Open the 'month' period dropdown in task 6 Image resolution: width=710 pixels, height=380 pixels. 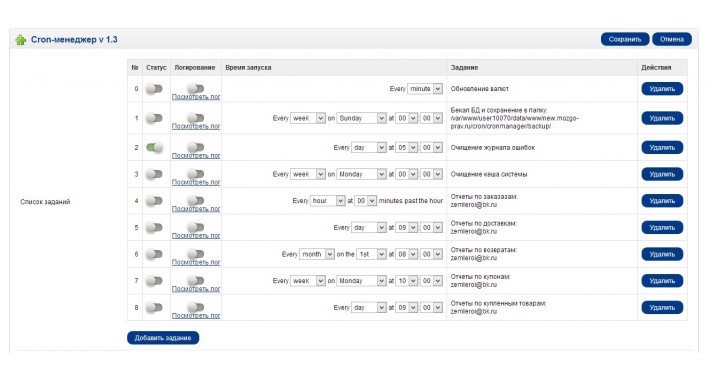[317, 255]
